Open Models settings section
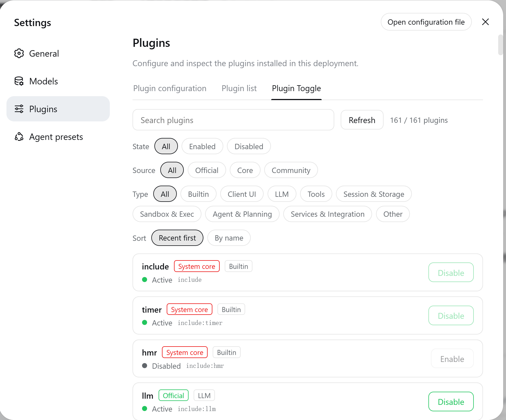Viewport: 506px width, 420px height. pos(58,81)
